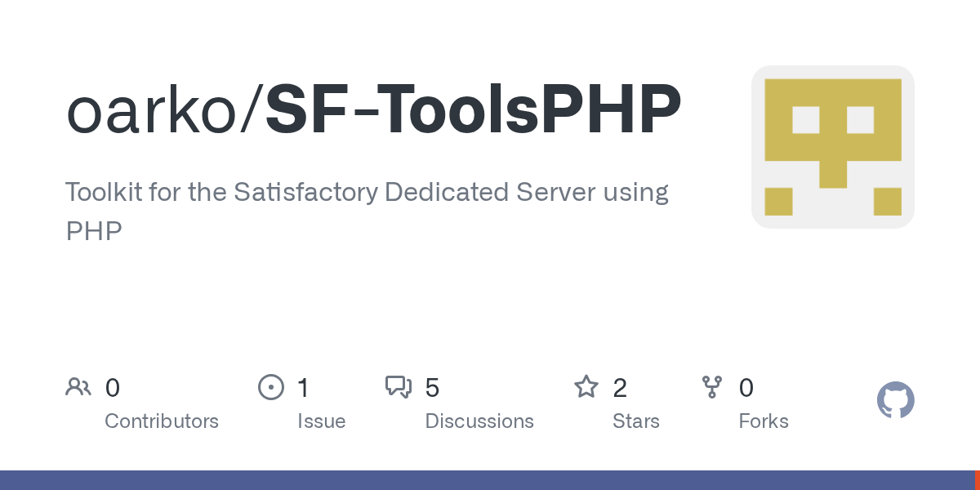The height and width of the screenshot is (490, 980).
Task: Select the Issue status circle icon
Action: click(x=271, y=387)
